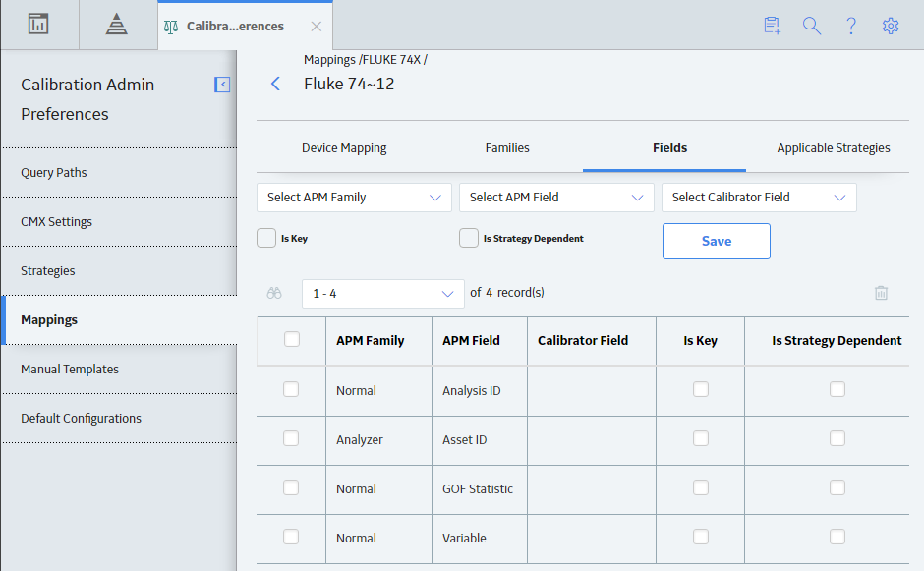Open the help question mark icon

pyautogui.click(x=851, y=26)
